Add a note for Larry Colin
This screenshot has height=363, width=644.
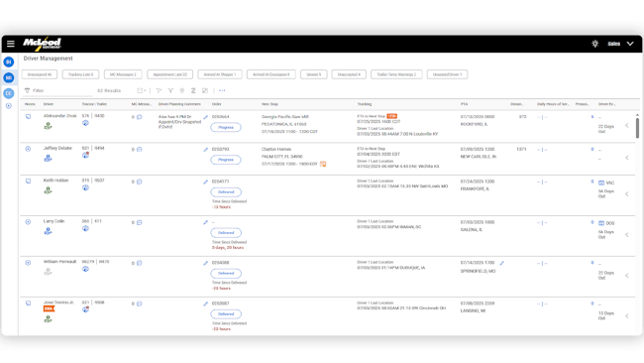click(28, 221)
